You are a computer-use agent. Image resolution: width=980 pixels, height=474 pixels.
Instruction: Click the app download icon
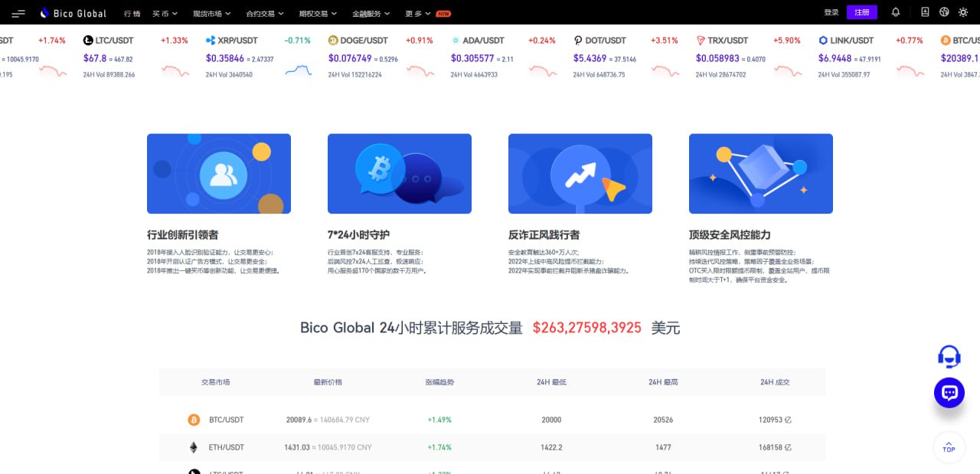(925, 12)
